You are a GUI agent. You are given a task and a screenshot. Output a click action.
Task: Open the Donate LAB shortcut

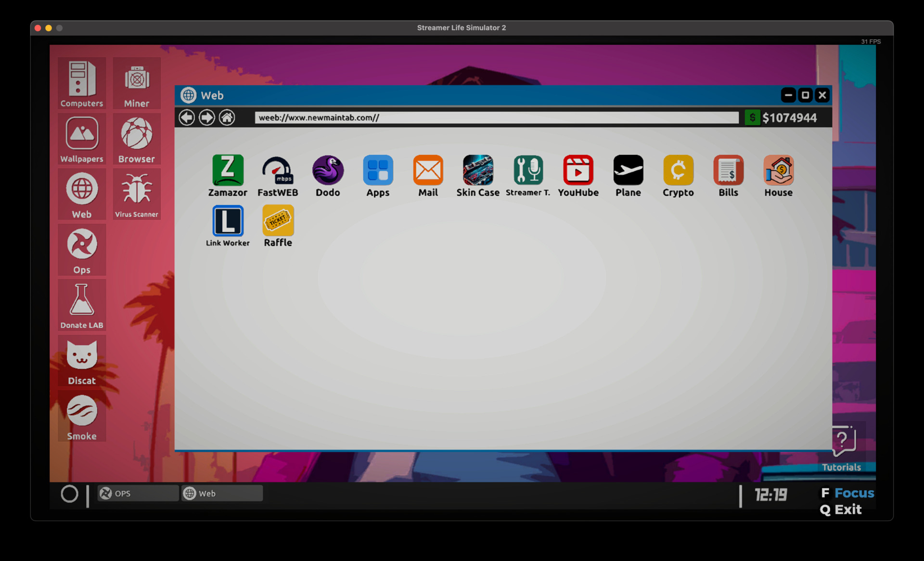tap(82, 305)
